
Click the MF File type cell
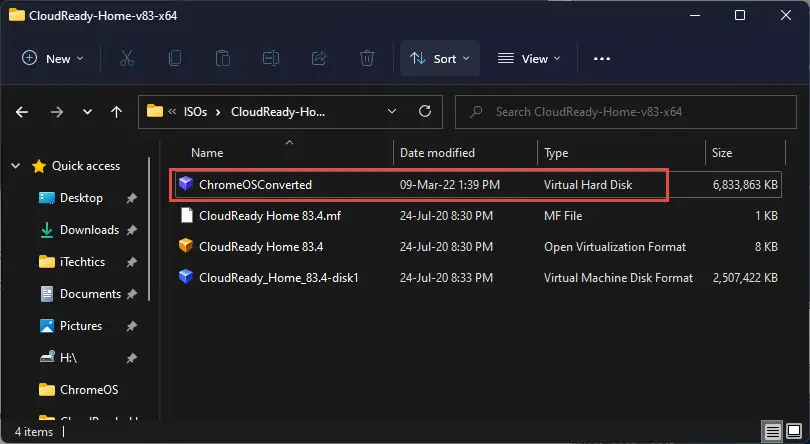coord(563,216)
